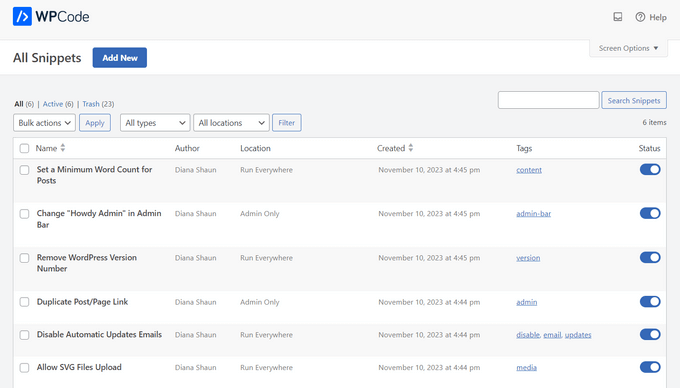Tick the select-all checkbox in table header
This screenshot has width=680, height=388.
[24, 148]
